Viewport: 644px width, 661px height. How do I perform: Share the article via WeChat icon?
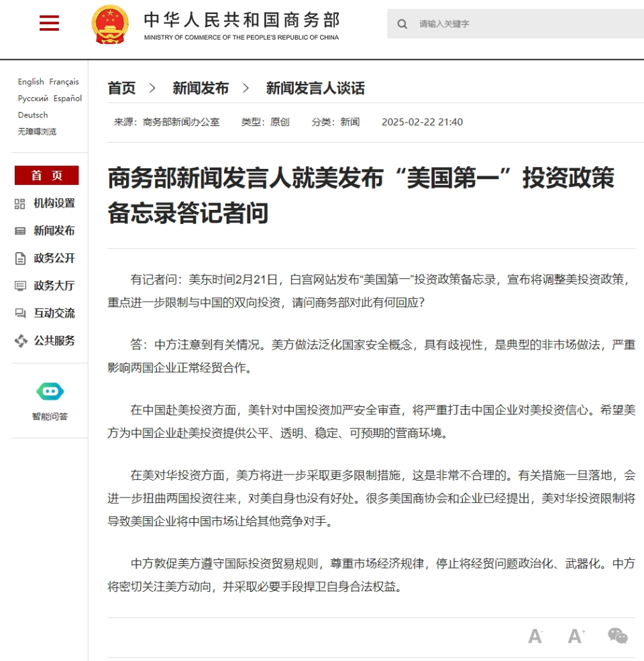click(x=616, y=636)
